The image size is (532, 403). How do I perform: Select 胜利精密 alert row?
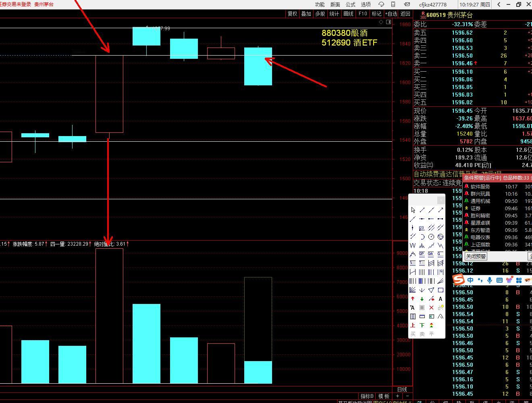(497, 215)
